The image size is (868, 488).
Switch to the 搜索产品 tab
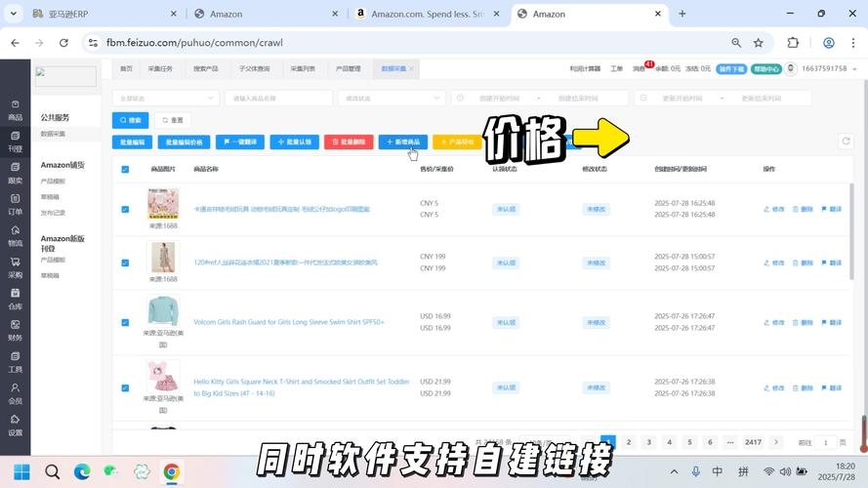click(205, 68)
